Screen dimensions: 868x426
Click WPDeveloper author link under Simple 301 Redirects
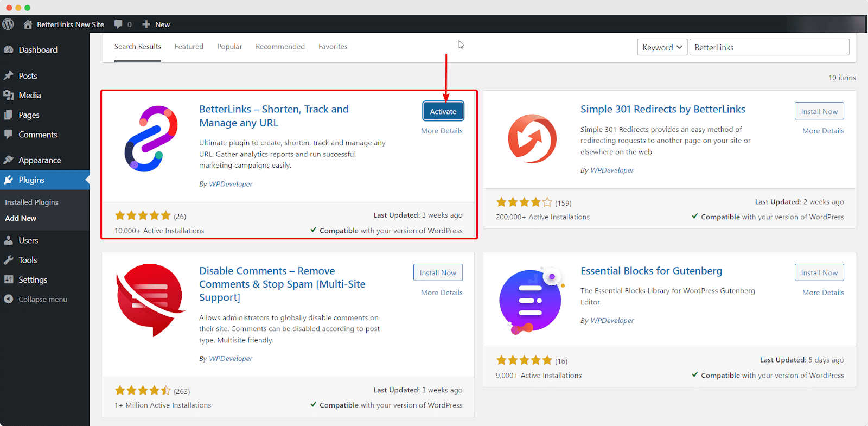coord(612,170)
